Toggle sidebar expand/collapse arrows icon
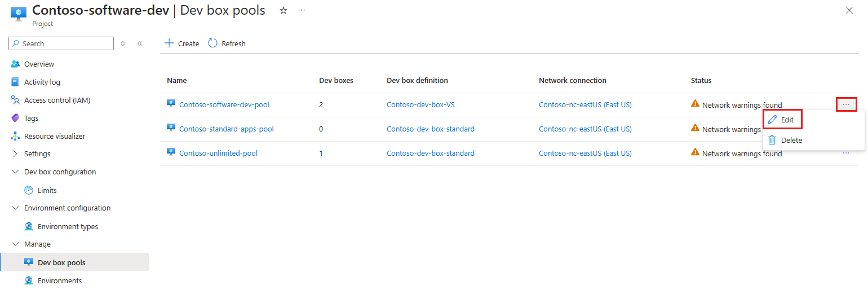Screen dimensions: 868x294 tap(123, 43)
